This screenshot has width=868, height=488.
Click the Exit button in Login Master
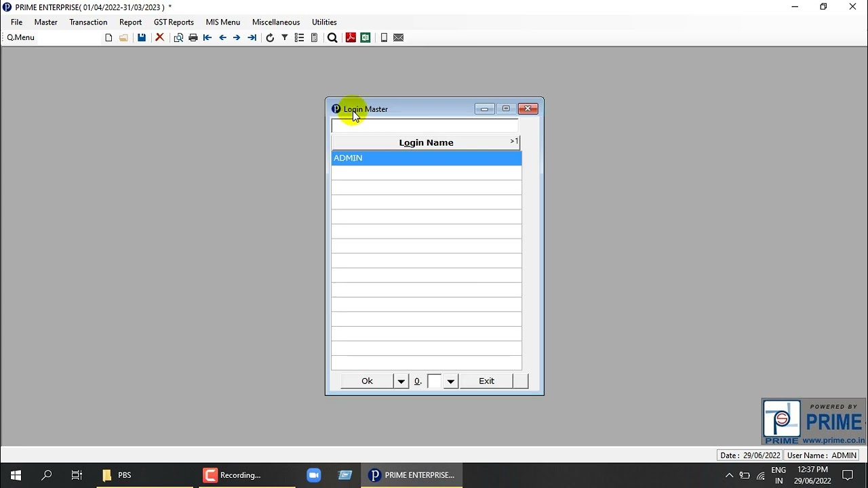[486, 381]
